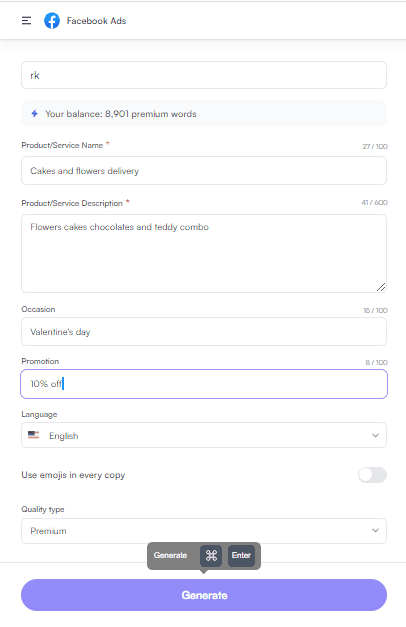This screenshot has height=627, width=406.
Task: Grab the description textarea resize handle
Action: point(381,287)
